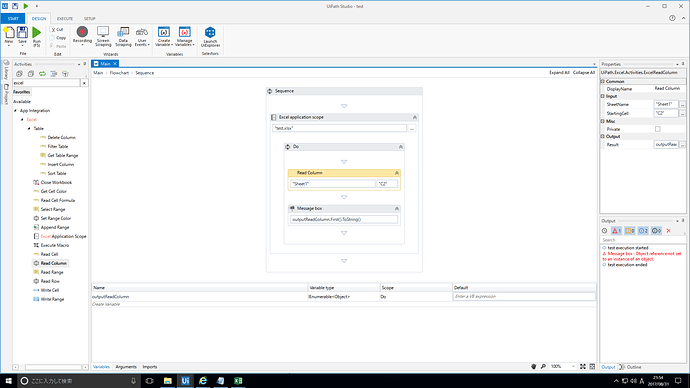Open Screen Scraping wizard

coord(103,32)
